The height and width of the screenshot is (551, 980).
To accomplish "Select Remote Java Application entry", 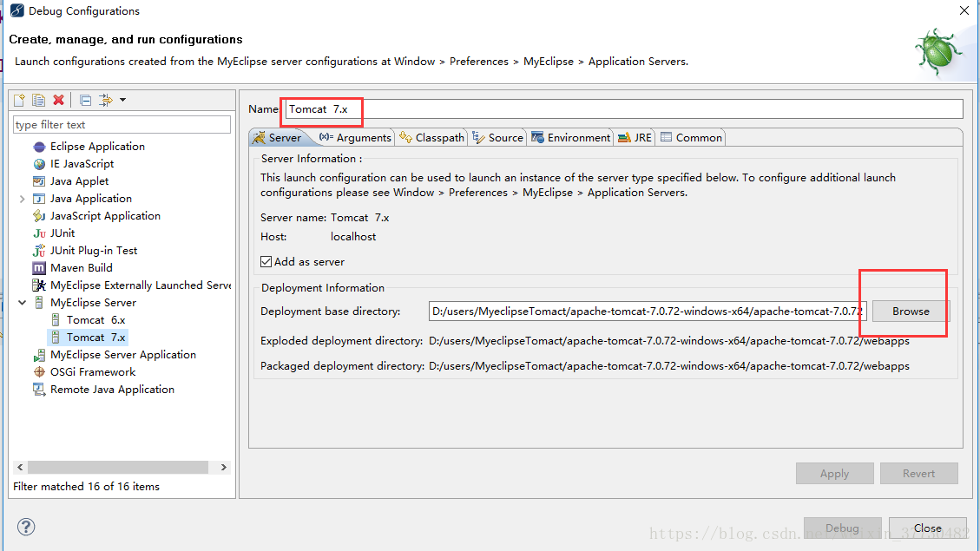I will pyautogui.click(x=112, y=390).
